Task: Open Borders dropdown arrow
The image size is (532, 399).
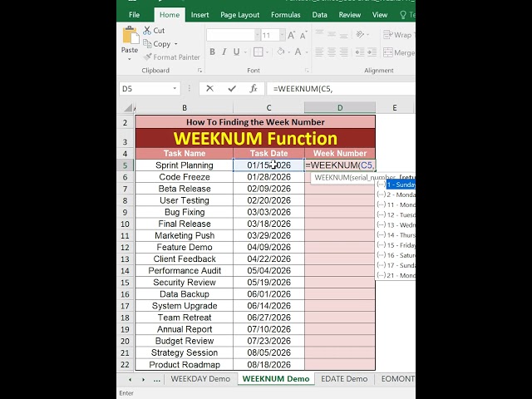Action: (x=268, y=52)
